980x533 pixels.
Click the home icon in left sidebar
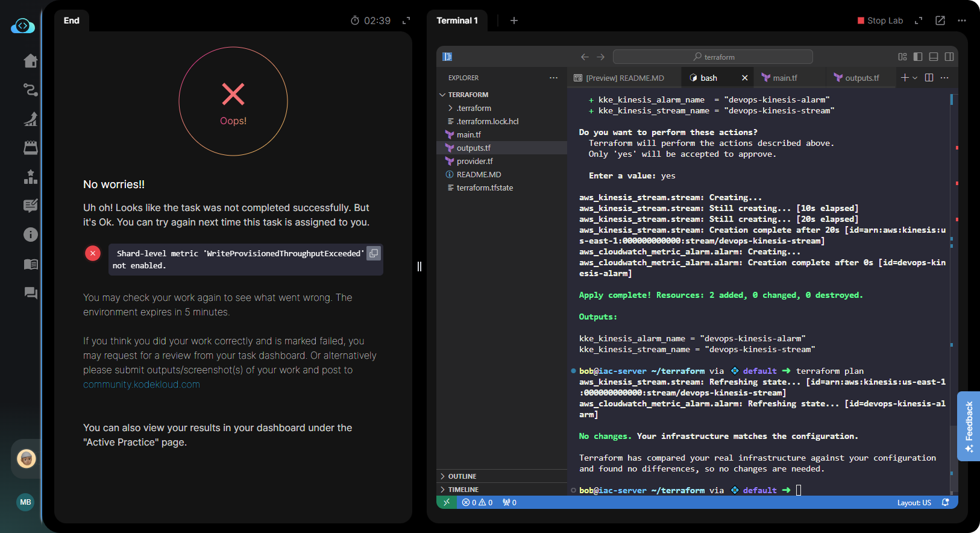30,61
